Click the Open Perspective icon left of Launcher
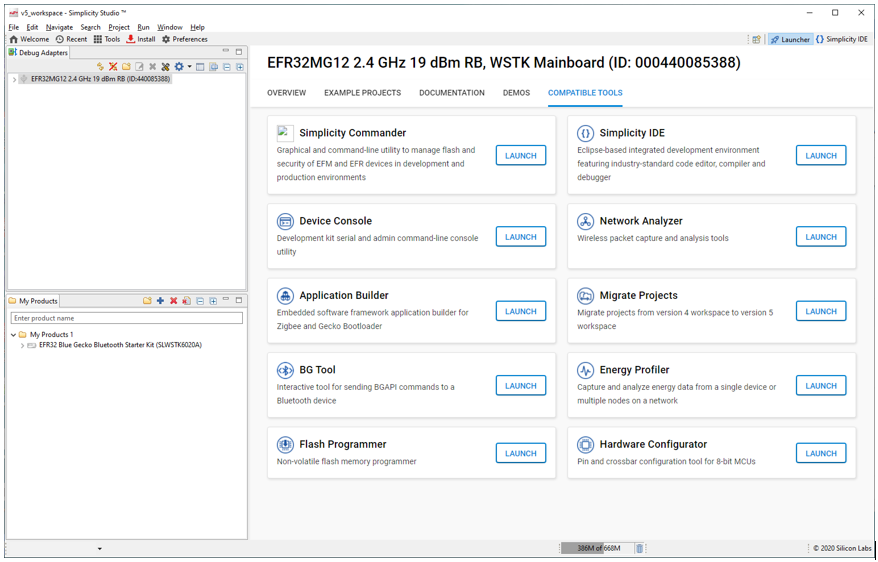The image size is (878, 562). (x=756, y=39)
